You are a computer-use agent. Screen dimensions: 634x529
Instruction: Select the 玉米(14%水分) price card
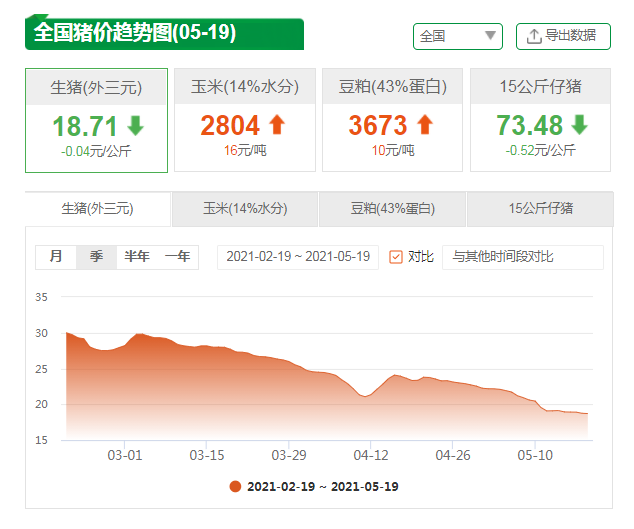pyautogui.click(x=245, y=120)
